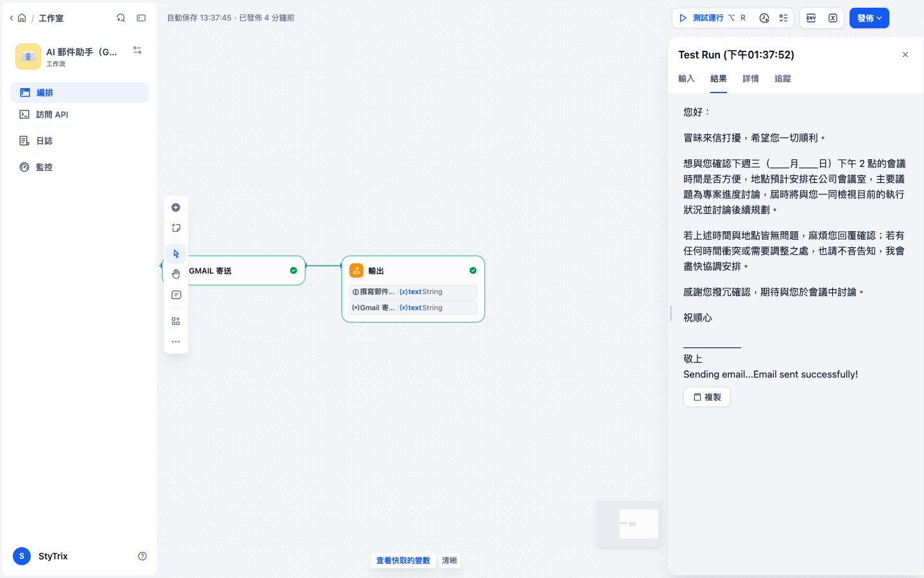Click the headset support icon
924x578 pixels.
(121, 18)
